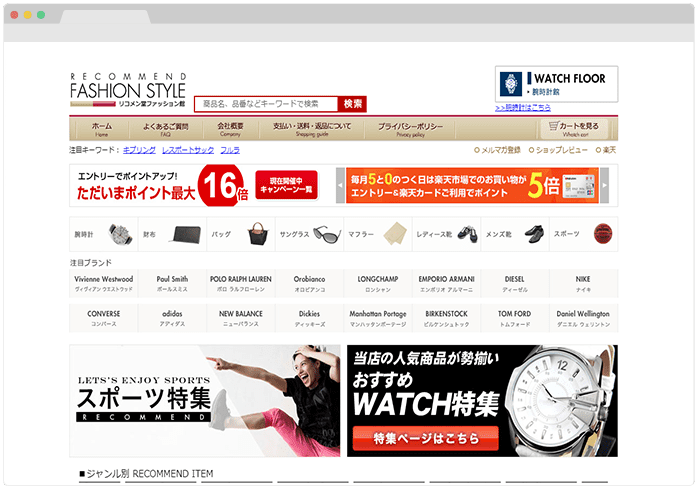The width and height of the screenshot is (698, 490).
Task: Click the ショップレビュー link
Action: click(558, 150)
